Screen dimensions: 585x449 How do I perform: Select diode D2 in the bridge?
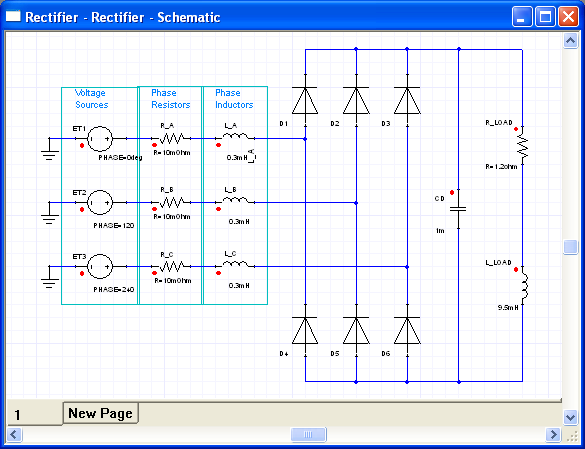point(356,100)
